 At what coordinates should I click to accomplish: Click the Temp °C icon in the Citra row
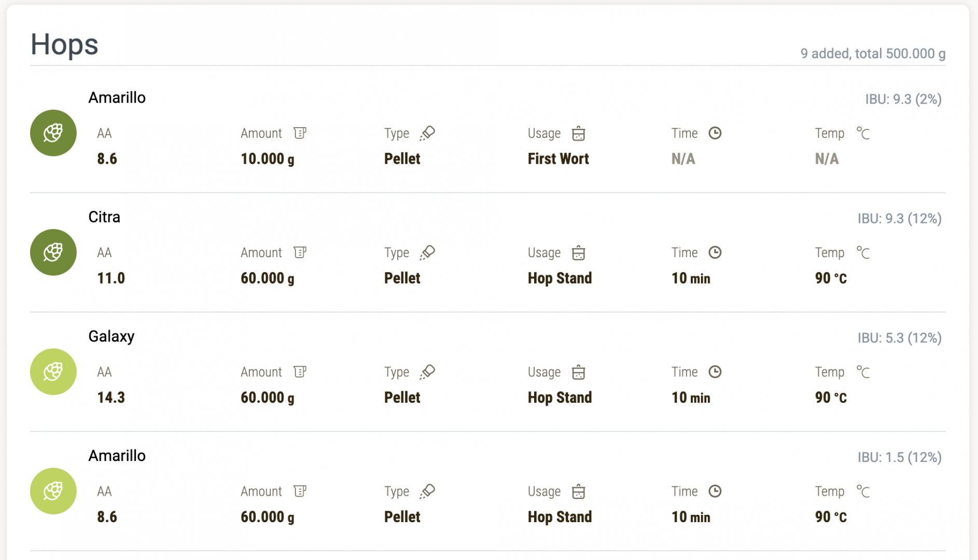coord(863,253)
